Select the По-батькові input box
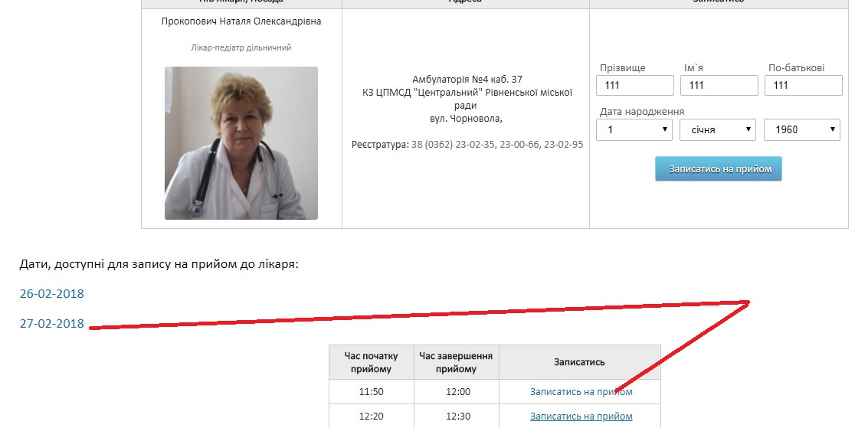Image resolution: width=868 pixels, height=428 pixels. (x=803, y=85)
